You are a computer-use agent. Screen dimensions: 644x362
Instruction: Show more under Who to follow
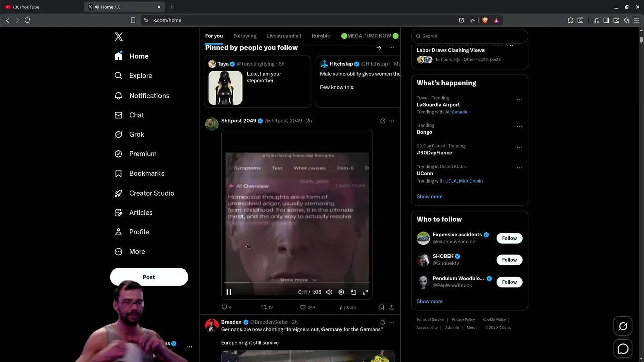point(429,301)
